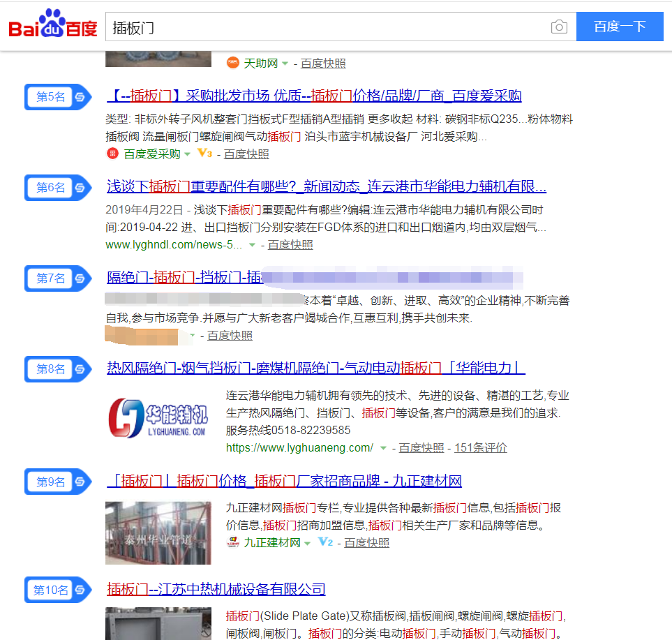672x640 pixels.
Task: Click the 第9名 rank badge
Action: click(x=58, y=482)
